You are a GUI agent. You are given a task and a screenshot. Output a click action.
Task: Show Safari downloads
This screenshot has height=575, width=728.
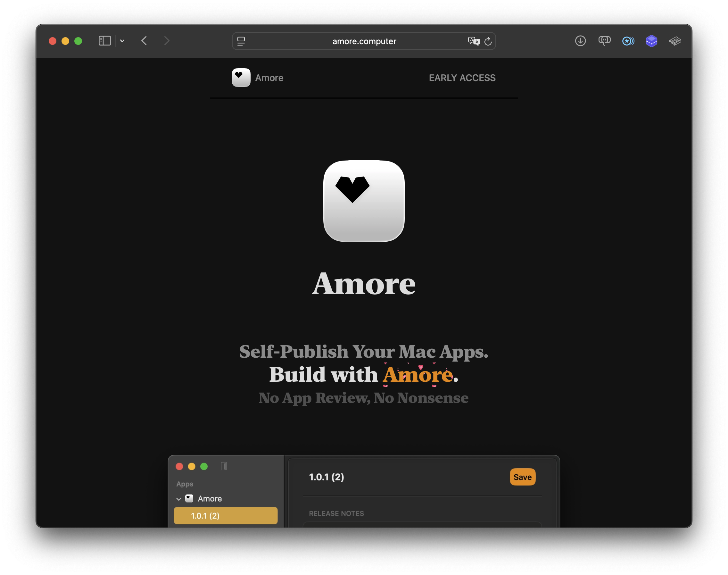click(580, 41)
